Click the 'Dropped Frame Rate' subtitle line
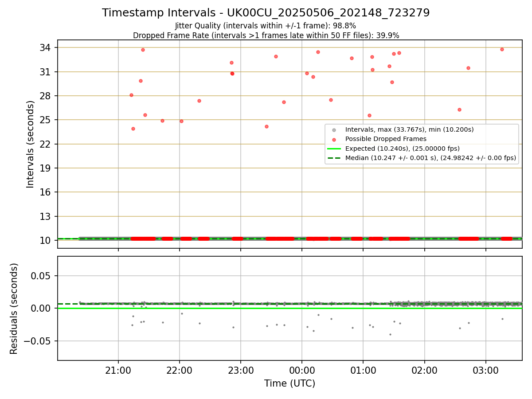 [266, 35]
